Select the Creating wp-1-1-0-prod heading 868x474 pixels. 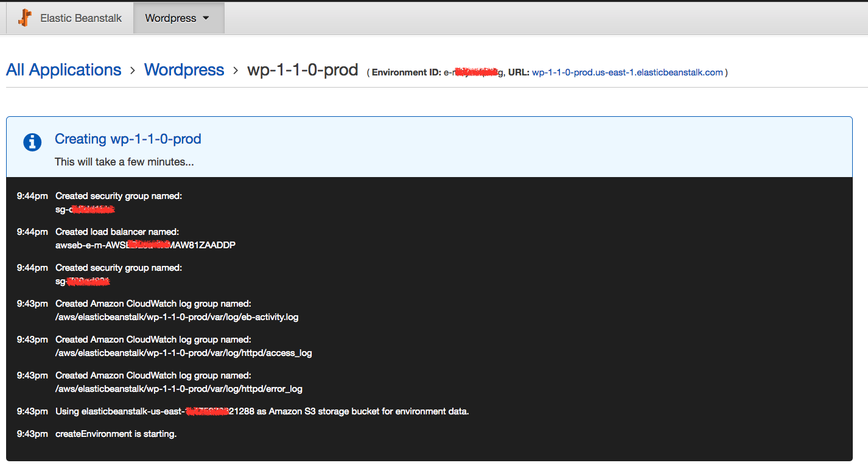(128, 139)
